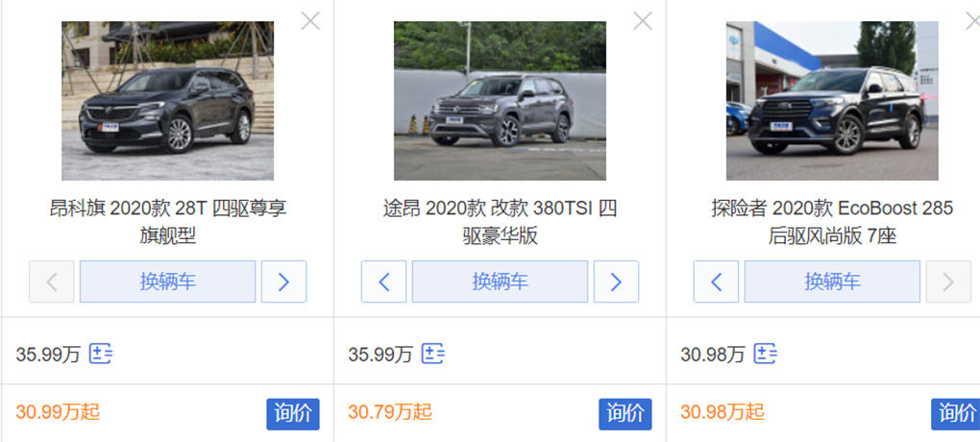The height and width of the screenshot is (442, 980).
Task: Remove the 途昂 car from comparison
Action: tap(643, 20)
